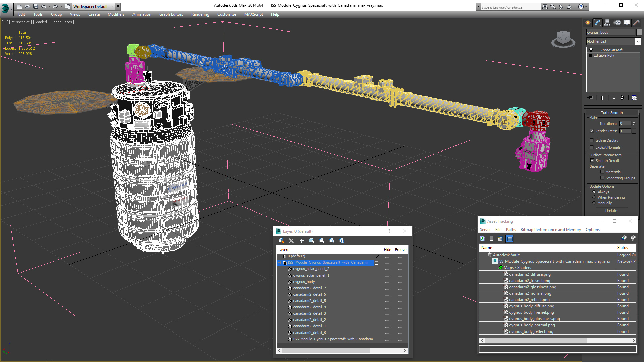Open the Create command panel tab
The width and height of the screenshot is (644, 362).
tap(588, 23)
